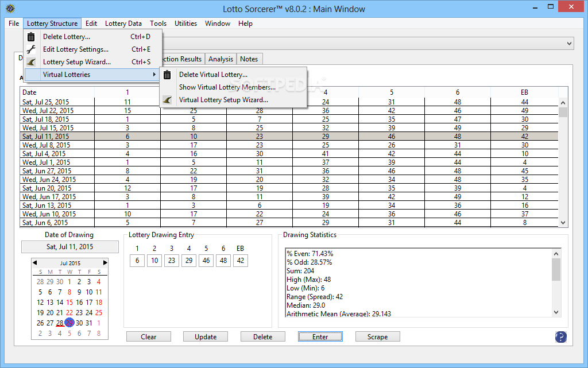Click the wizard hat icon for Virtual Lottery Setup Wizard

click(167, 100)
